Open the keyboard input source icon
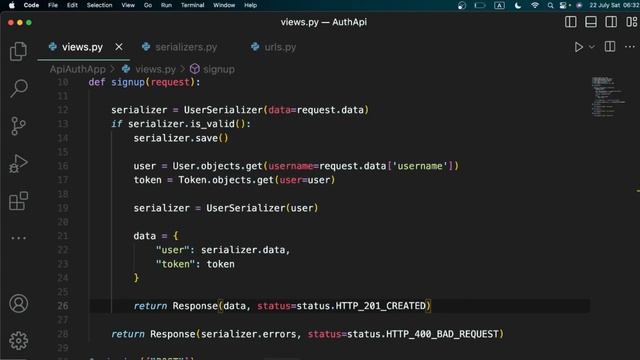 pos(499,5)
